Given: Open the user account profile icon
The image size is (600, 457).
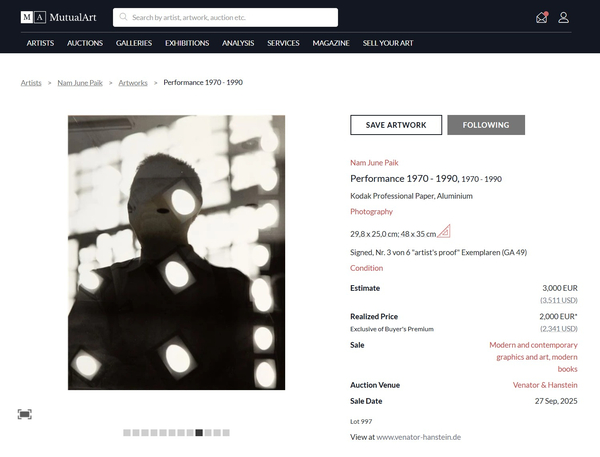Looking at the screenshot, I should pyautogui.click(x=564, y=17).
